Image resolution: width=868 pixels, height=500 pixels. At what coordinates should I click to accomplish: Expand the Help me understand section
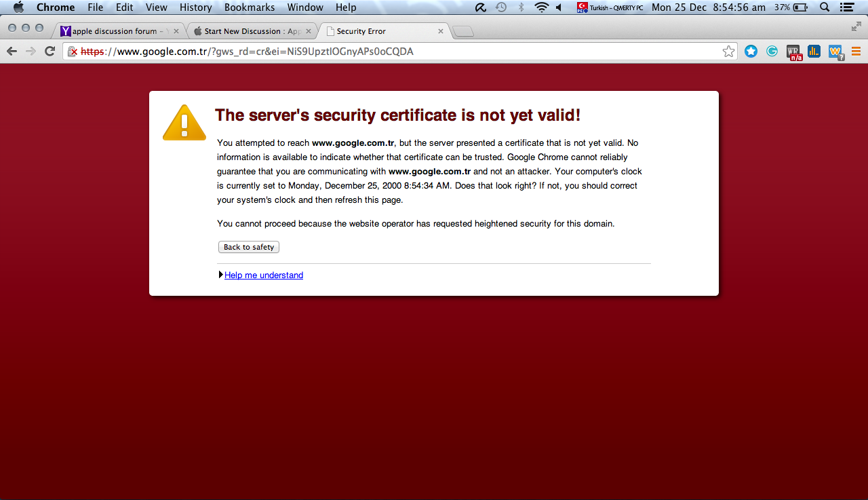264,275
